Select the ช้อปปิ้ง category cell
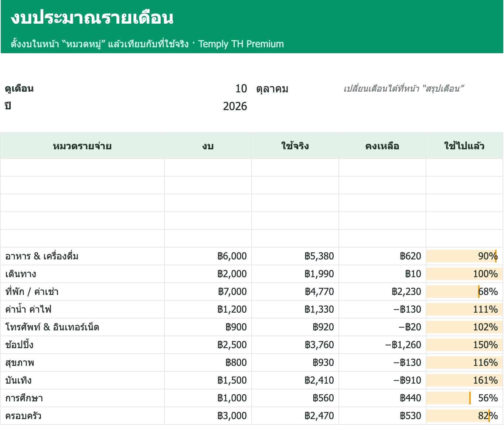This screenshot has width=504, height=425. (x=82, y=345)
